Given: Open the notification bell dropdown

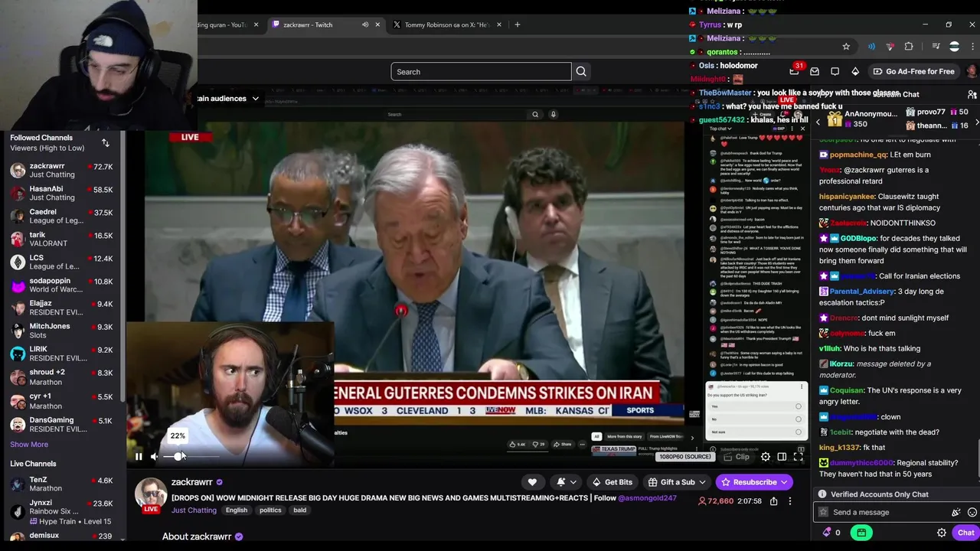Looking at the screenshot, I should 565,482.
